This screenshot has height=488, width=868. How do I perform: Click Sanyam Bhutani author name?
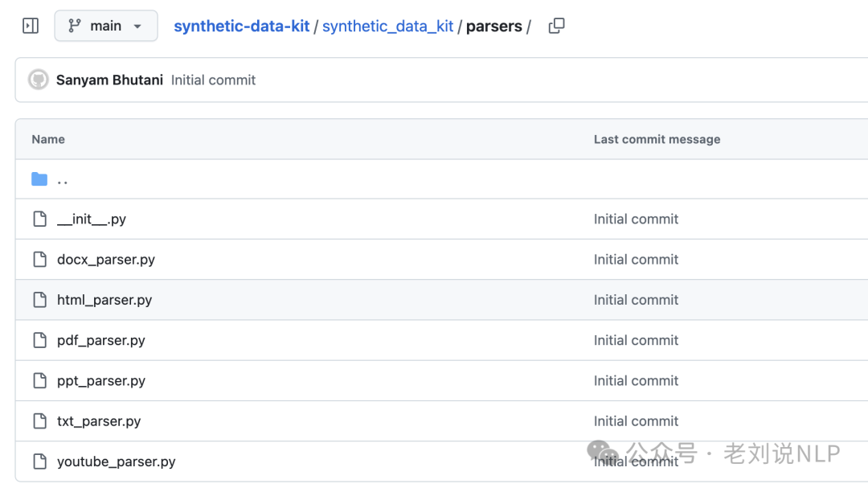click(109, 80)
